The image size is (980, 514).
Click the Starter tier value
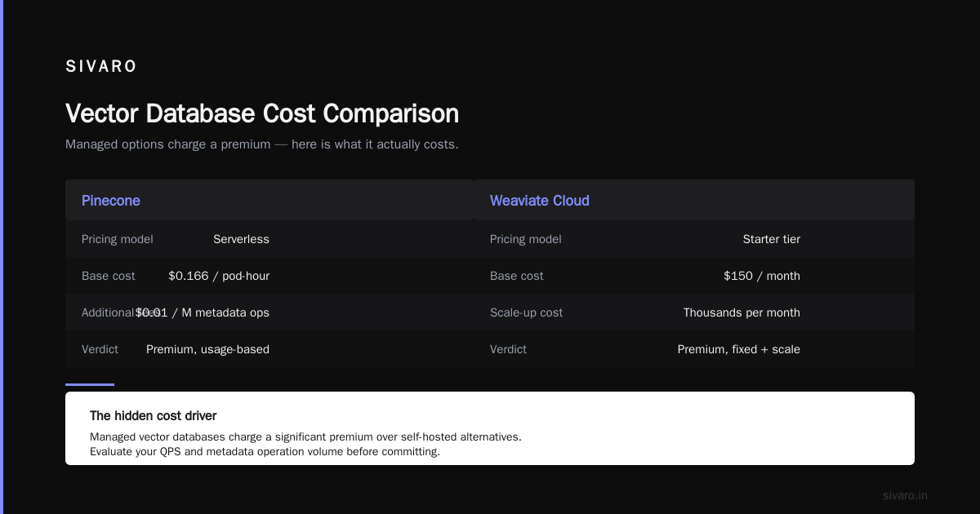tap(772, 239)
